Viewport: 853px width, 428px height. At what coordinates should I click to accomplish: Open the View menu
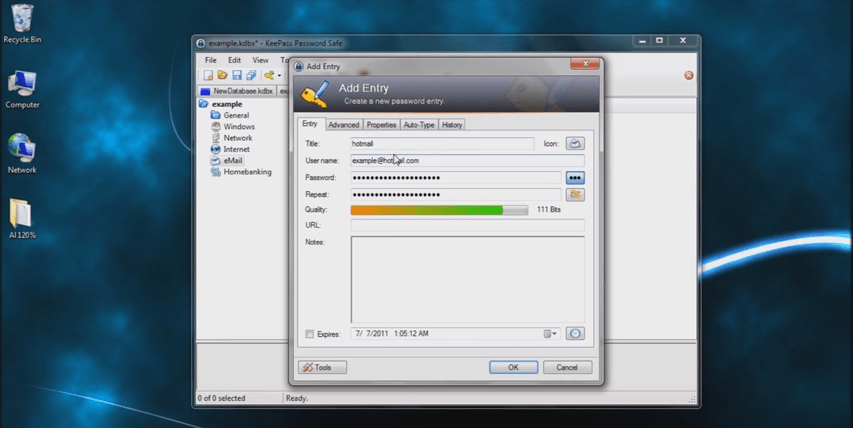(260, 60)
